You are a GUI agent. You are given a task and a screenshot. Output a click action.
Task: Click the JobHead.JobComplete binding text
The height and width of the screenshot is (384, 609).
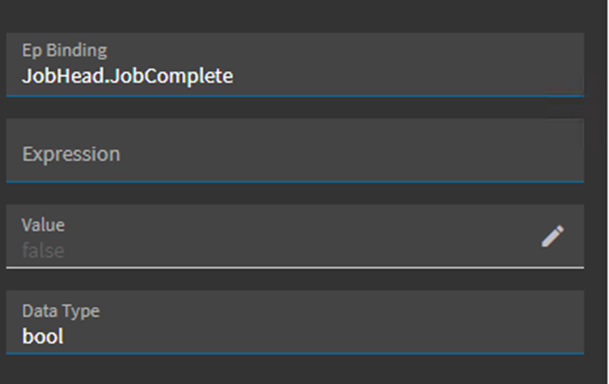127,76
